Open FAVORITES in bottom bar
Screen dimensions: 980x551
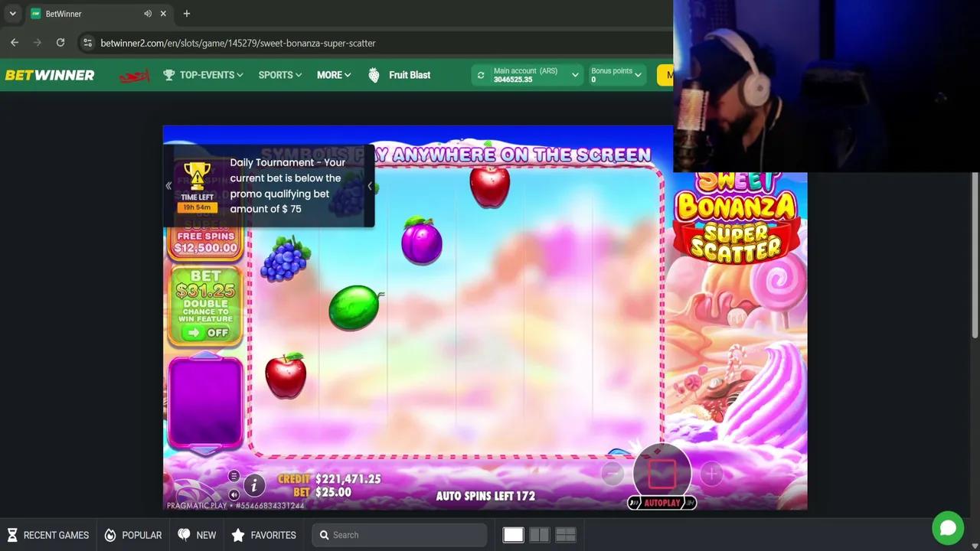click(263, 535)
